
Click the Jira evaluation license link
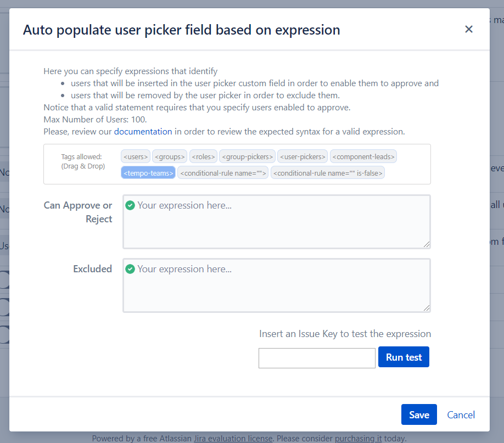click(x=233, y=438)
